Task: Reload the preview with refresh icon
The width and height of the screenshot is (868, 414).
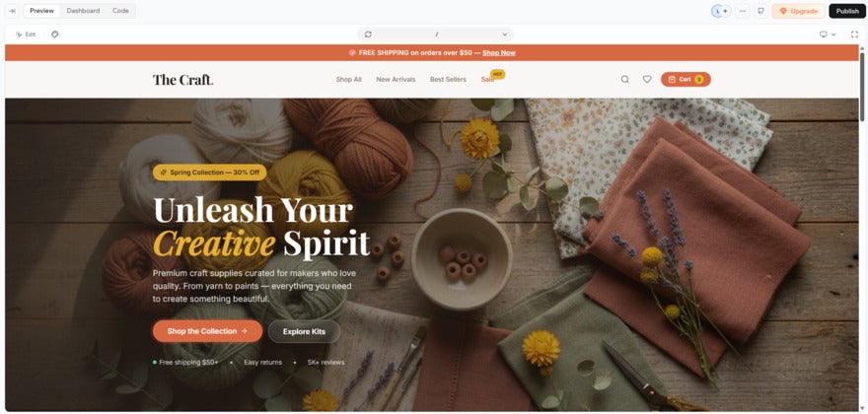Action: (x=368, y=34)
